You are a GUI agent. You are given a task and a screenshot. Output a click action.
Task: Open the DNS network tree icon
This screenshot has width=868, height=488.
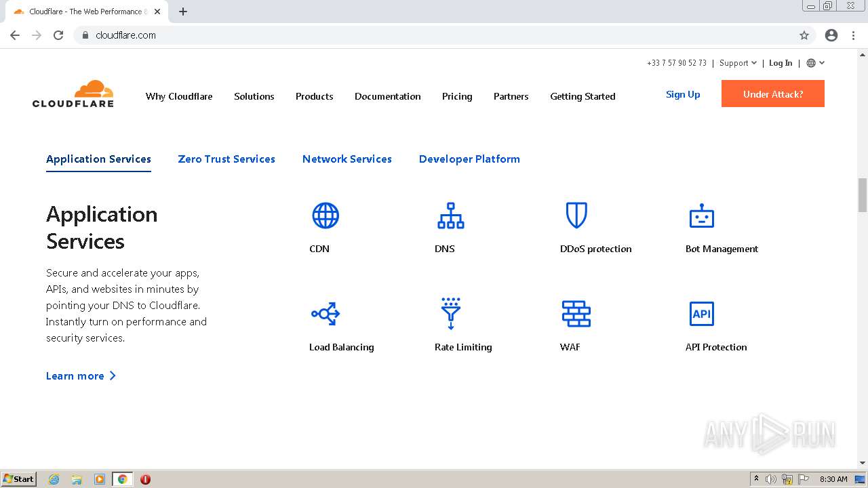[x=450, y=216]
